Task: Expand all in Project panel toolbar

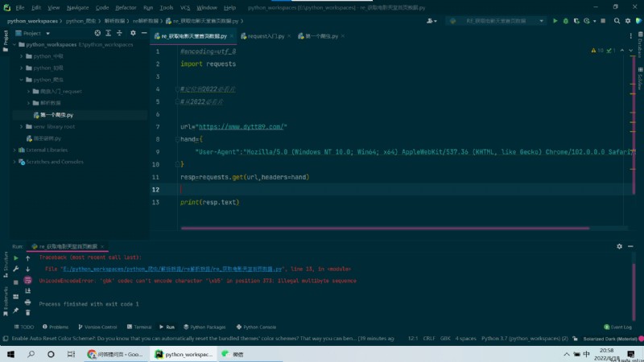Action: [x=108, y=33]
